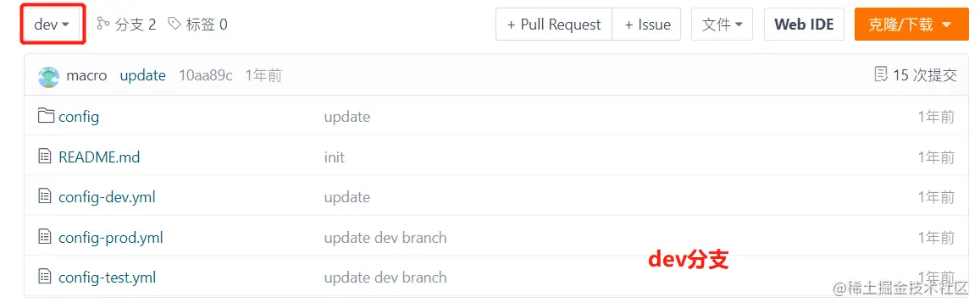Image resolution: width=980 pixels, height=308 pixels.
Task: Create a new Pull Request
Action: 554,25
